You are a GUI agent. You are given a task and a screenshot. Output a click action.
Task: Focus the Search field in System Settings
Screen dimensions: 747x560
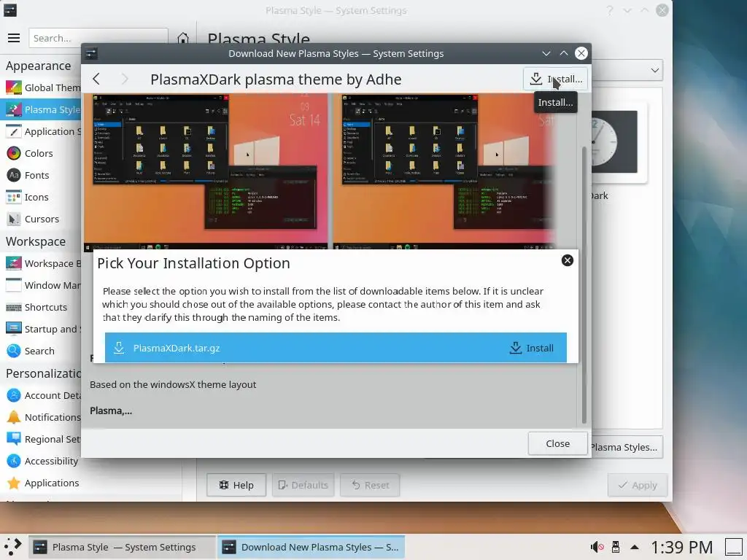(x=98, y=38)
